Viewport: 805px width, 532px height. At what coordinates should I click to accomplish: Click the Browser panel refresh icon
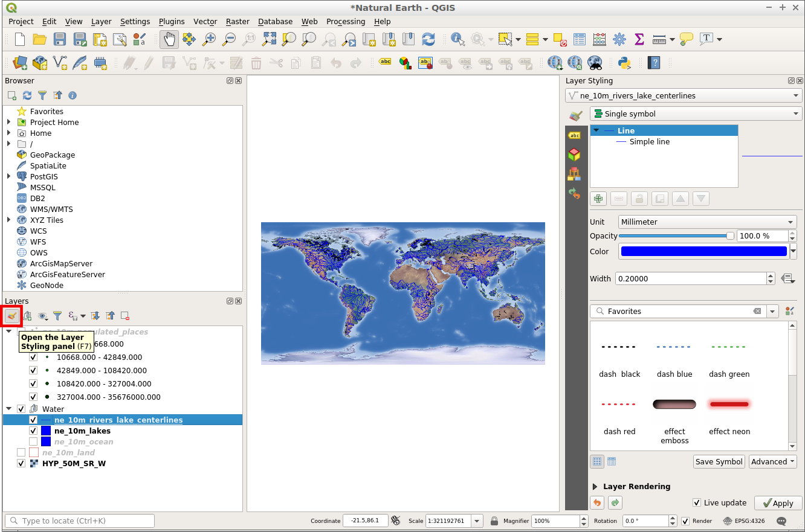click(x=27, y=95)
